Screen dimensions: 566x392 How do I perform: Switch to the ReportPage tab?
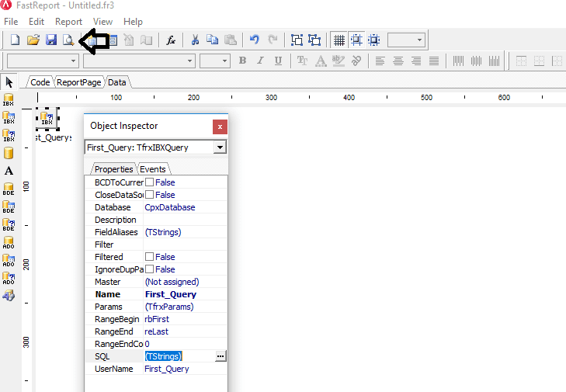coord(78,82)
